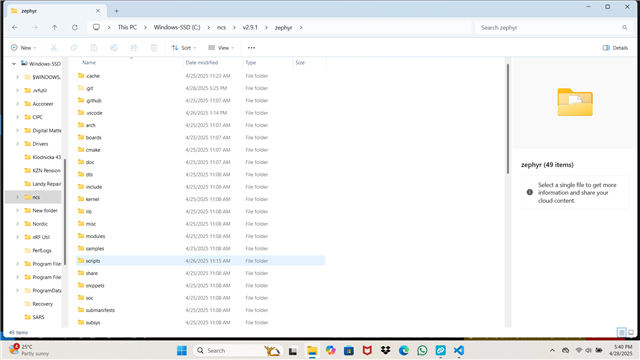Refresh the zephyr folder view
The width and height of the screenshot is (640, 360).
point(75,27)
